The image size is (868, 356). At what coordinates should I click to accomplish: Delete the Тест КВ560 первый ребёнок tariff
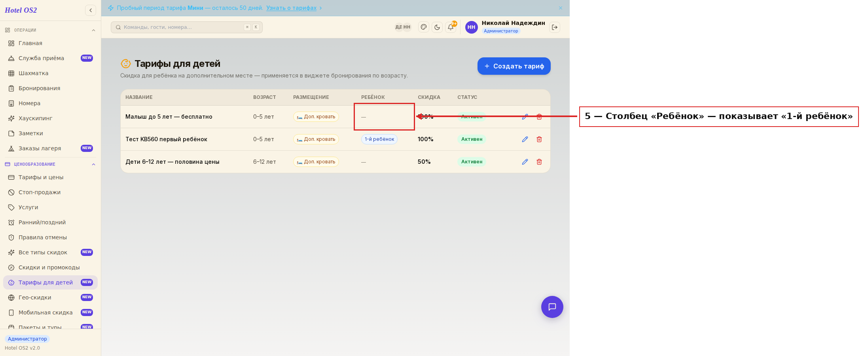point(539,139)
